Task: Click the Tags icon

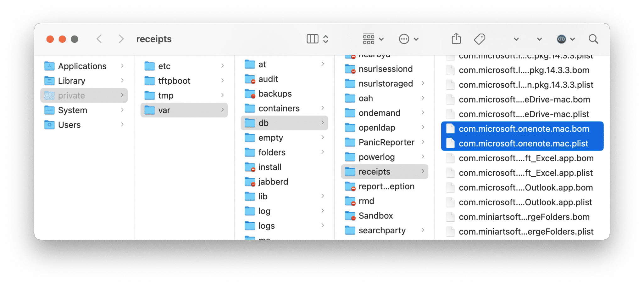Action: 480,39
